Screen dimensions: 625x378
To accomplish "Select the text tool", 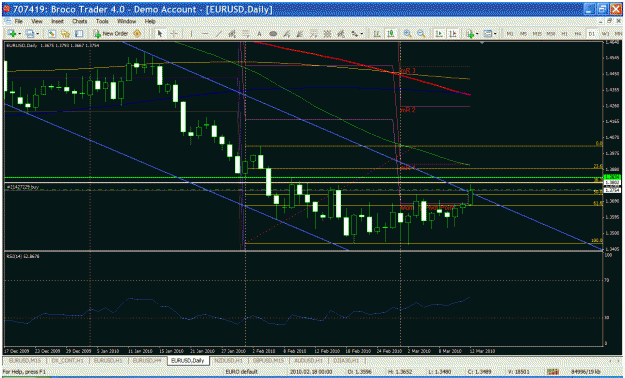I will [259, 34].
